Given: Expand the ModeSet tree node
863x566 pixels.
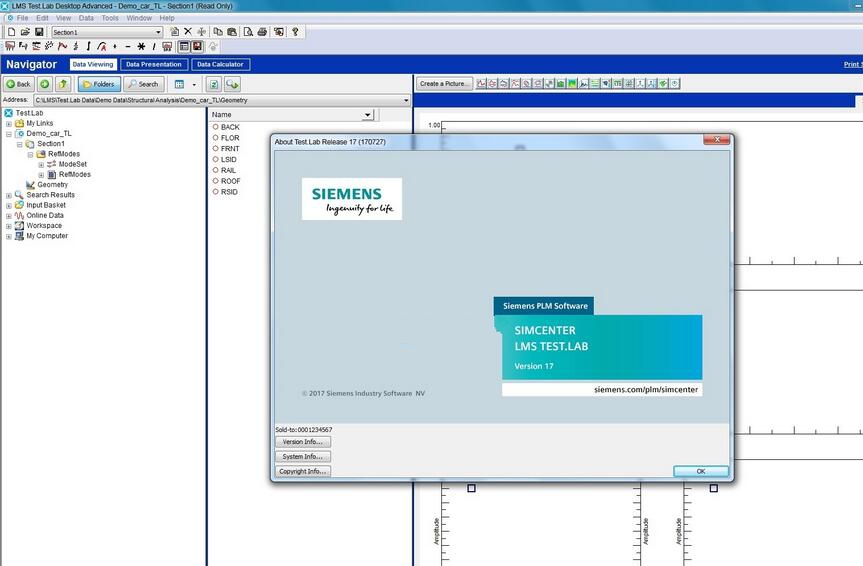Looking at the screenshot, I should pos(41,165).
